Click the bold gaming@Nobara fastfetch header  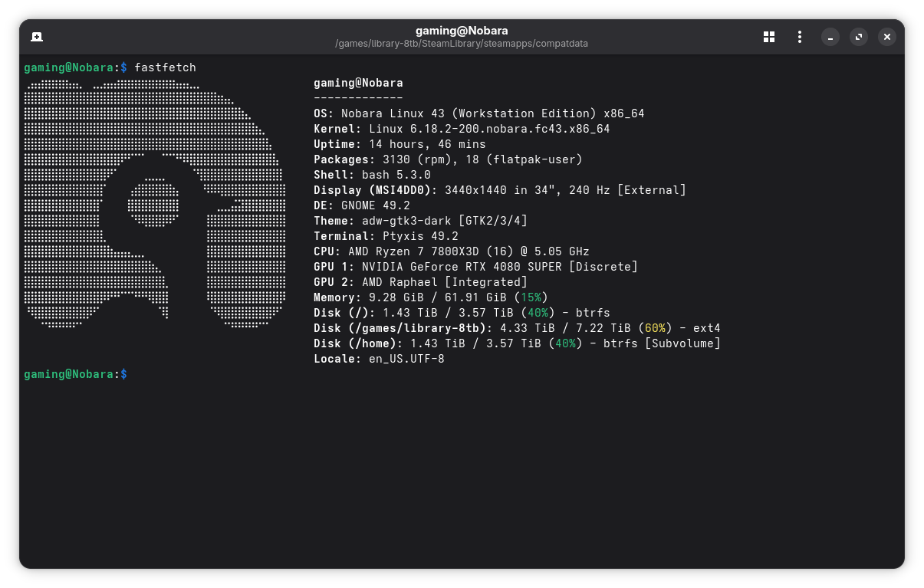358,83
